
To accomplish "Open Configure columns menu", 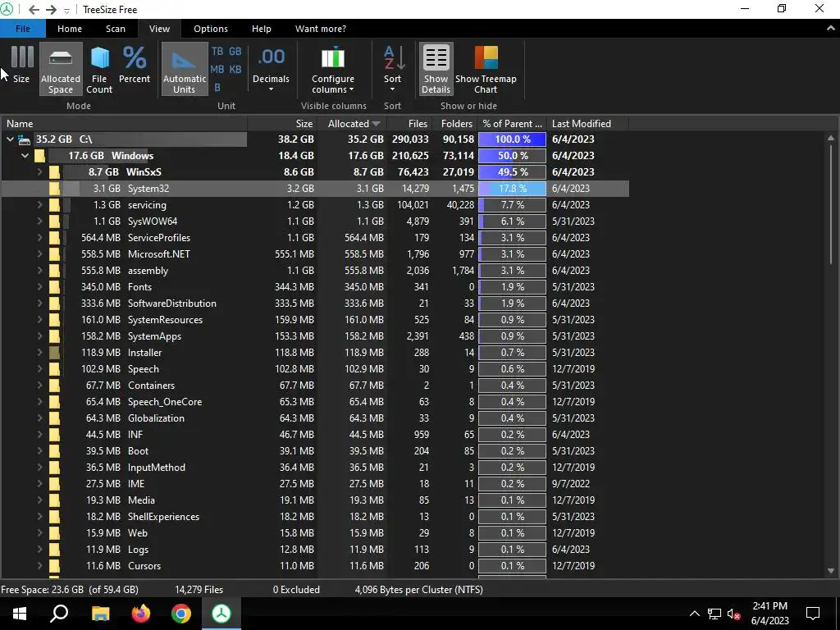I will (333, 69).
